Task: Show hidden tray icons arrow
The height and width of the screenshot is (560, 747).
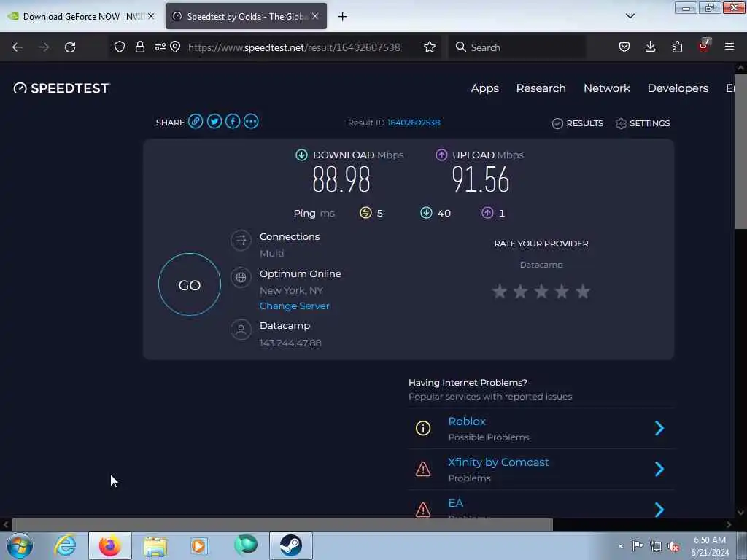Action: (620, 547)
